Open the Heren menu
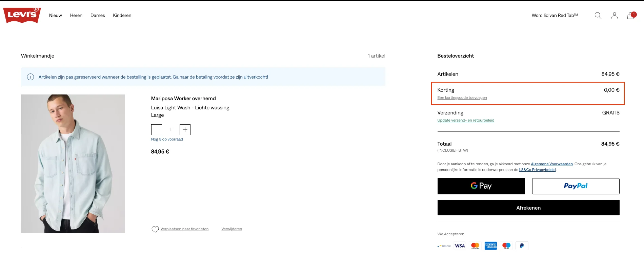This screenshot has height=257, width=644. 76,15
